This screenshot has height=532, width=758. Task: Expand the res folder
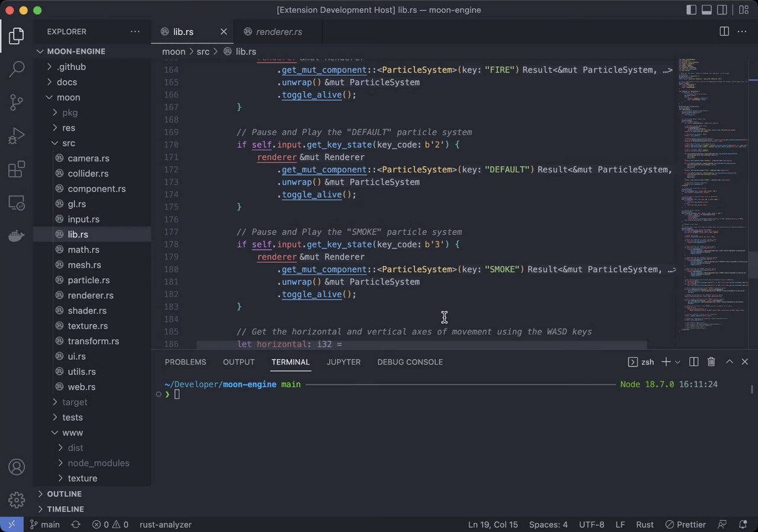coord(92,128)
